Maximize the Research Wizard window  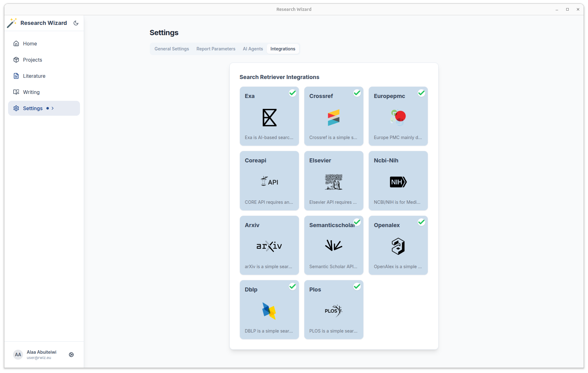coord(567,9)
